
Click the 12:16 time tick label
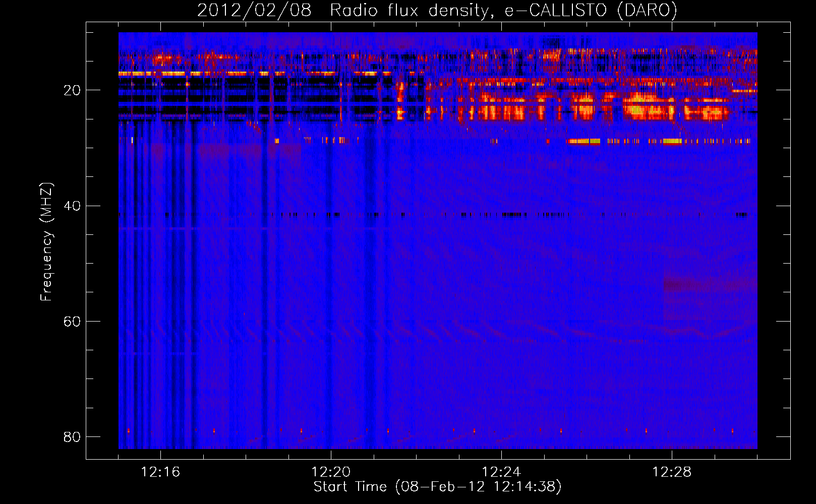[160, 472]
